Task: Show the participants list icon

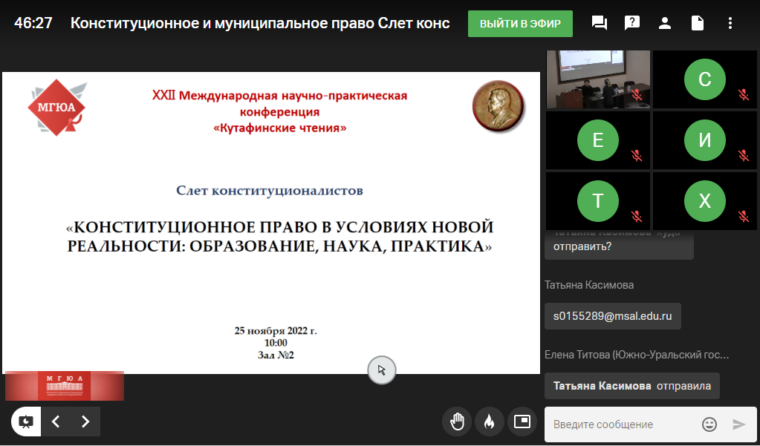Action: [x=665, y=23]
